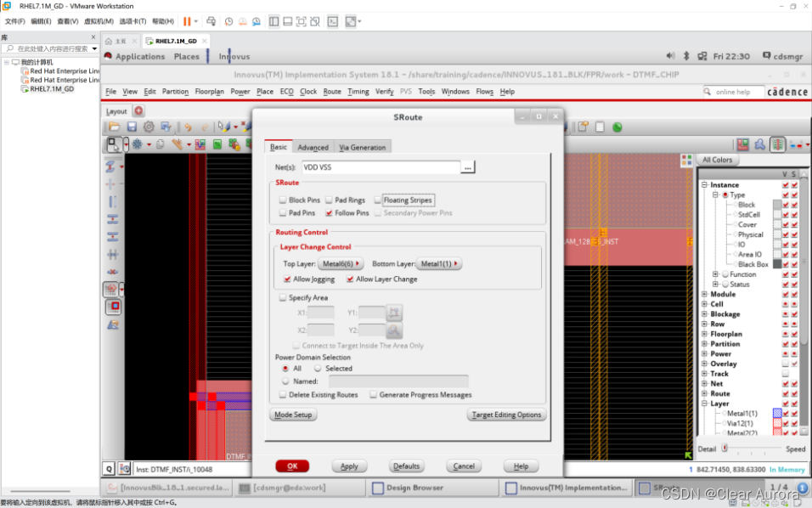Open the Top Layer Metal6(6) dropdown

click(341, 263)
